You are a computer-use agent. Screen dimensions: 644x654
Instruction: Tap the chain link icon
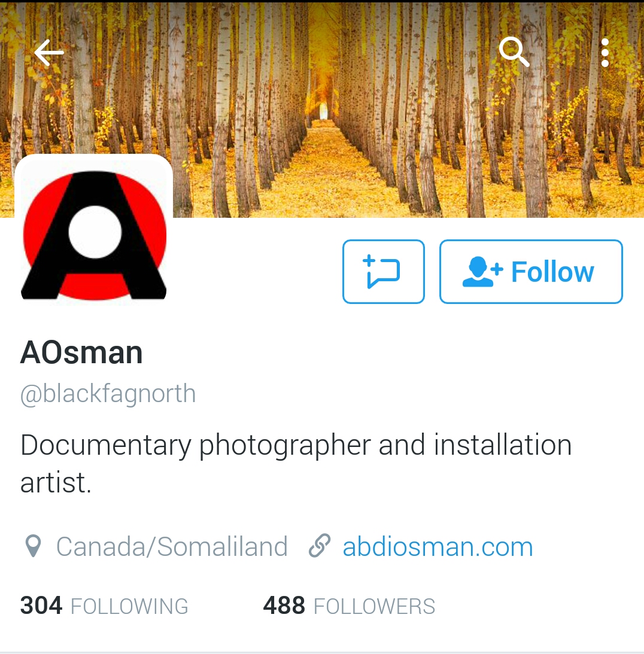(x=320, y=546)
